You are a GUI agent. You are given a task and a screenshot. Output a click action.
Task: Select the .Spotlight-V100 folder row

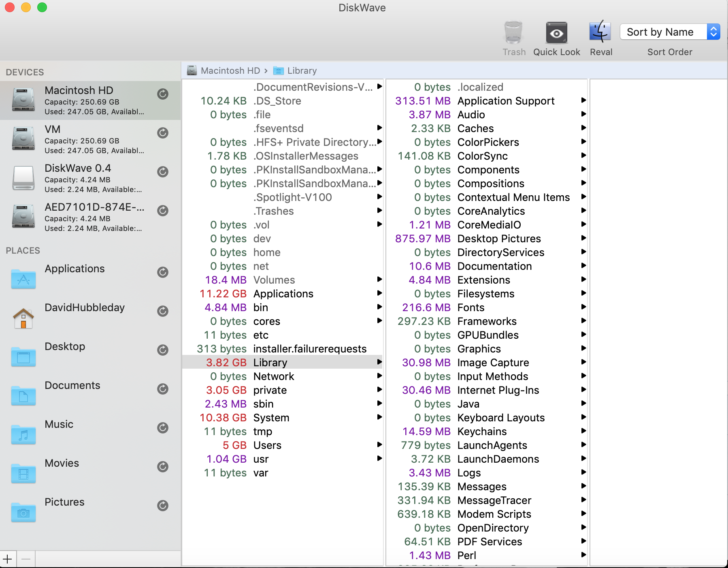click(283, 197)
